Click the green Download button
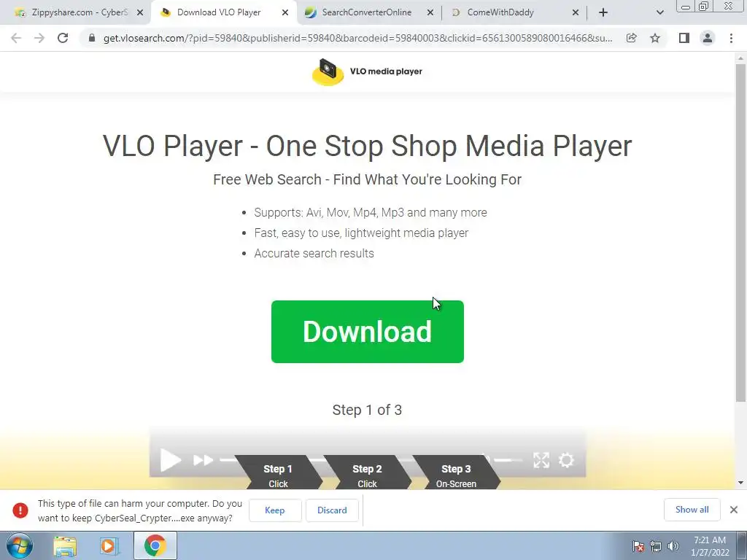The height and width of the screenshot is (560, 747). pos(368,332)
